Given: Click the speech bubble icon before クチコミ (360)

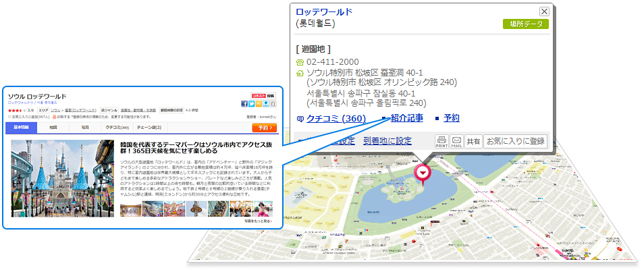Looking at the screenshot, I should coord(300,119).
